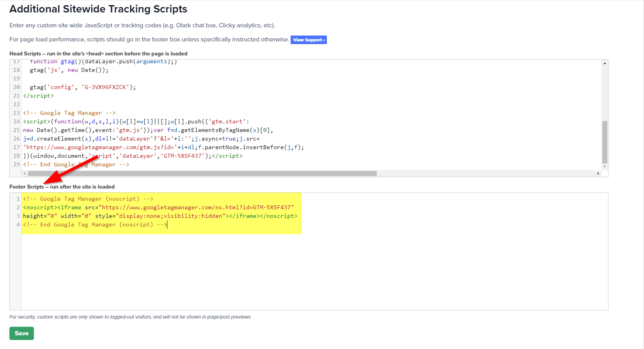Screen dimensions: 644x349
Task: Click the '<!-- Google Tag Manager -->' comment on line 23
Action: (x=69, y=113)
